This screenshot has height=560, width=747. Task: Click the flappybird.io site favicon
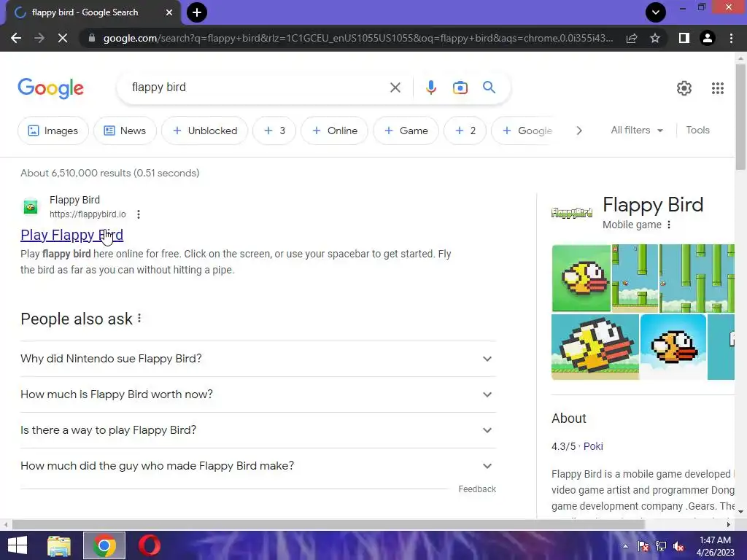(x=31, y=207)
